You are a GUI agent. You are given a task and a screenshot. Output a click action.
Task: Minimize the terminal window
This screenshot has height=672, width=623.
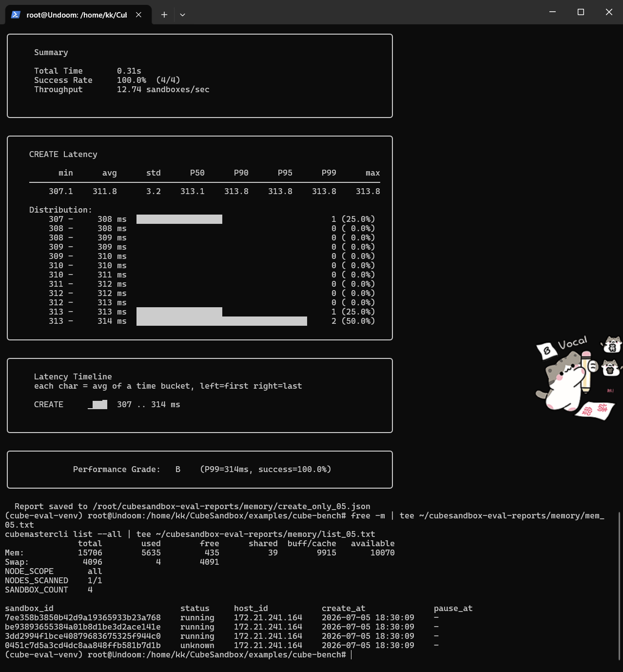tap(552, 12)
